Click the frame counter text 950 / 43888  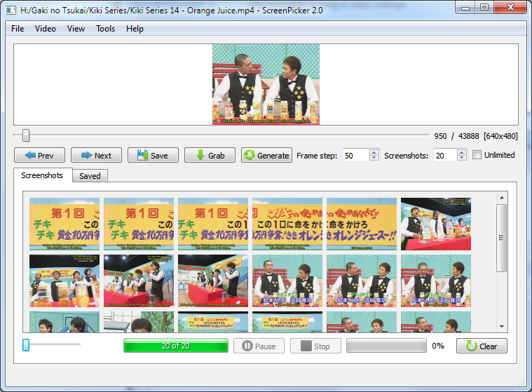coord(456,136)
